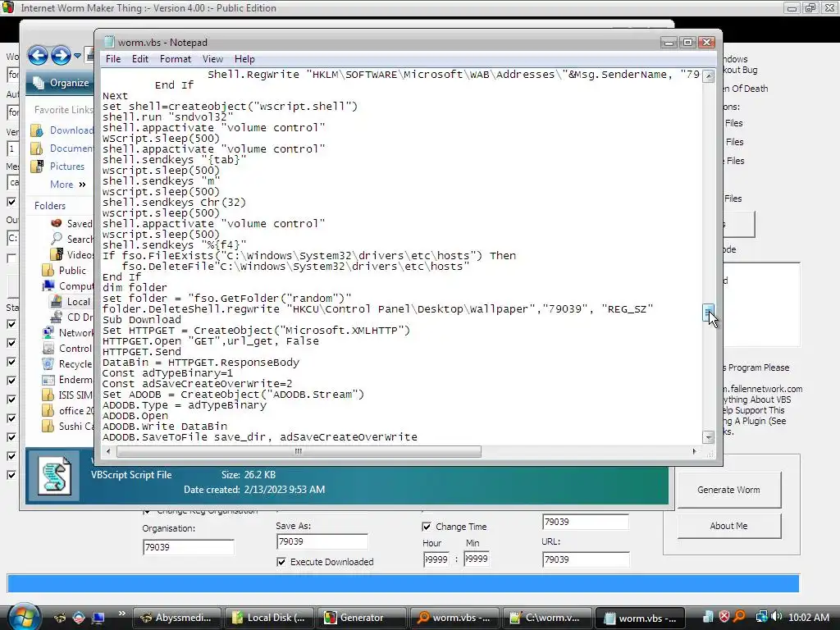Viewport: 840px width, 630px height.
Task: Select Recycle Bin icon in tree
Action: point(48,363)
